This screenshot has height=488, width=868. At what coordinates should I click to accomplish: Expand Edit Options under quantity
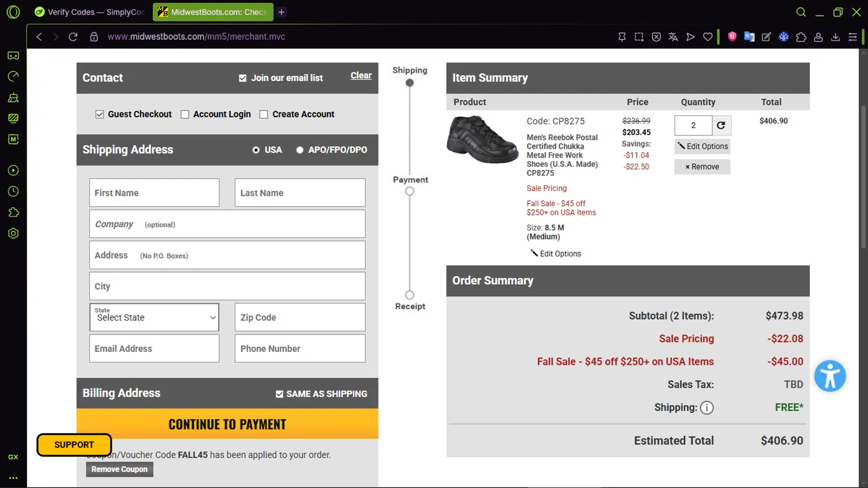click(x=703, y=146)
